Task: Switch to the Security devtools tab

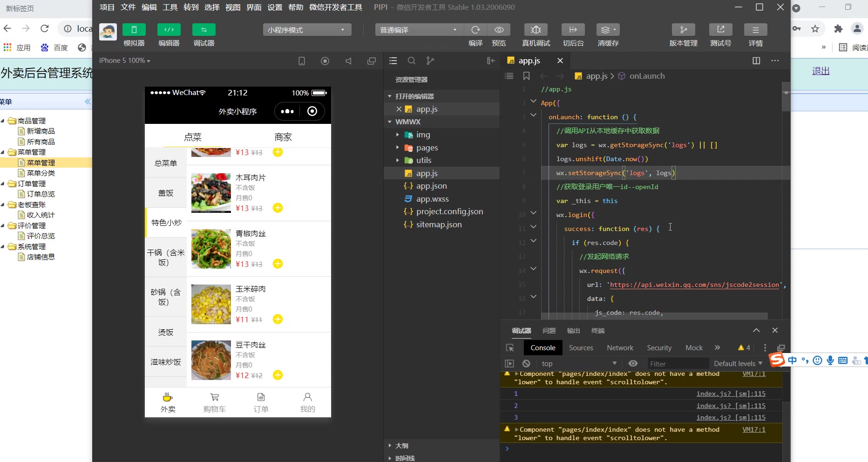Action: [659, 348]
